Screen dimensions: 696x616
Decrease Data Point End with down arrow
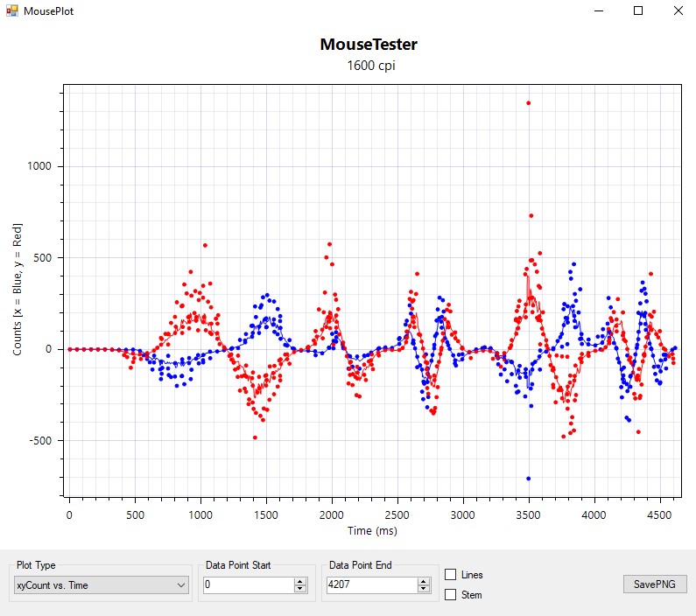click(424, 589)
